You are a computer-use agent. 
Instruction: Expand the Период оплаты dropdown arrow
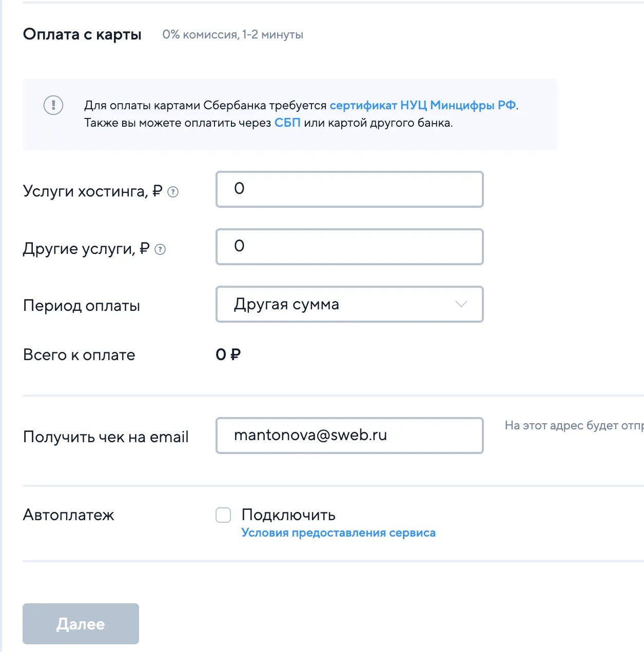tap(461, 304)
